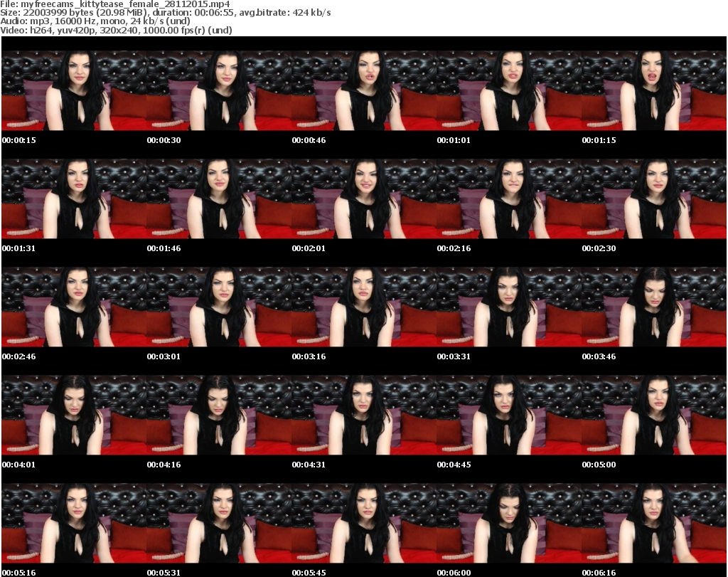Click the 00:01:01 timestamp label

click(x=454, y=140)
